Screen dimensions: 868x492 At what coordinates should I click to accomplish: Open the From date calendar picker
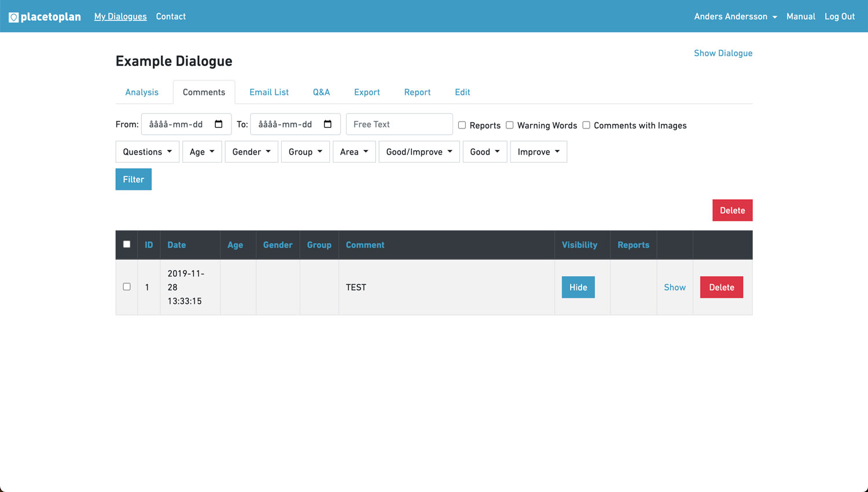(x=218, y=124)
